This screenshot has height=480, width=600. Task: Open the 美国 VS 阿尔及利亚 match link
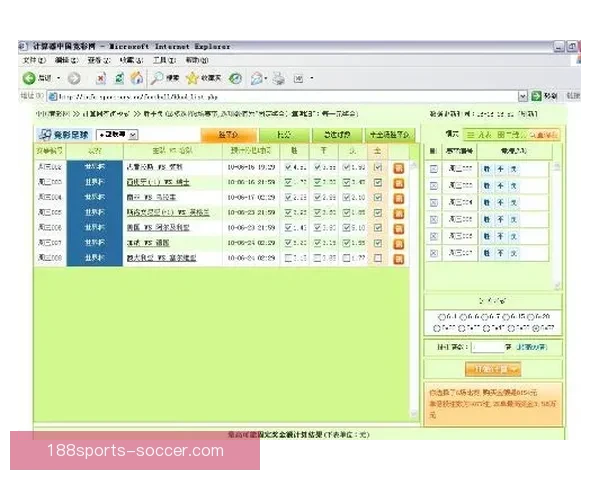pos(158,228)
